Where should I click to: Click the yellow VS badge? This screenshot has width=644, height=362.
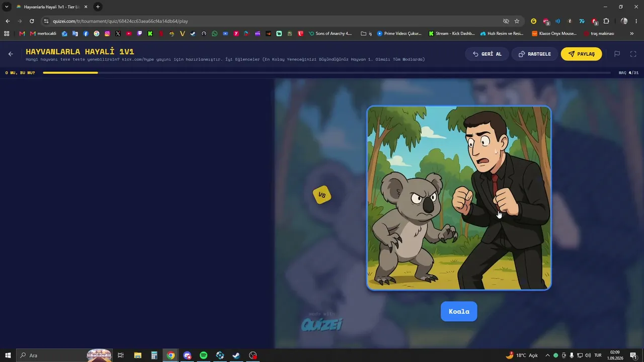coord(322,195)
